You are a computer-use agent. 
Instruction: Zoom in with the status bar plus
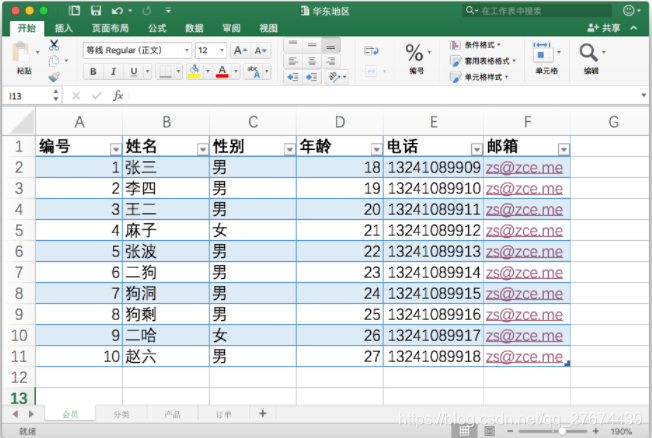coord(596,431)
